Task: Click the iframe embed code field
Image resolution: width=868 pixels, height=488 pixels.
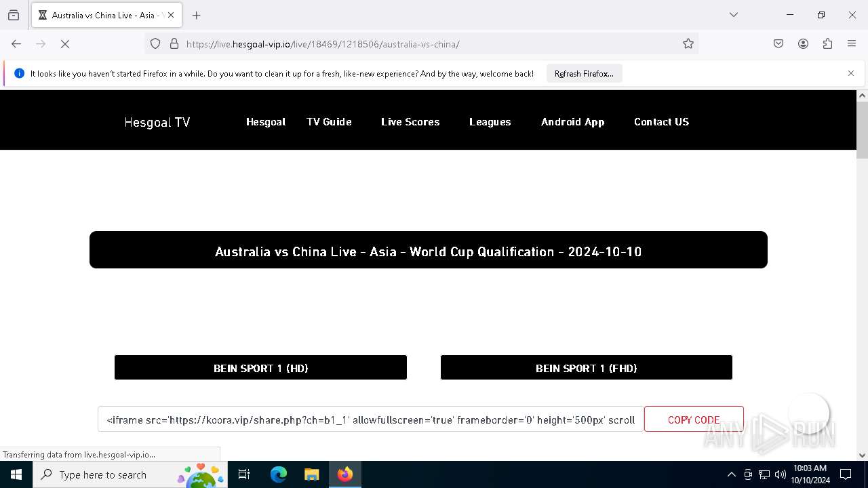Action: (x=370, y=420)
